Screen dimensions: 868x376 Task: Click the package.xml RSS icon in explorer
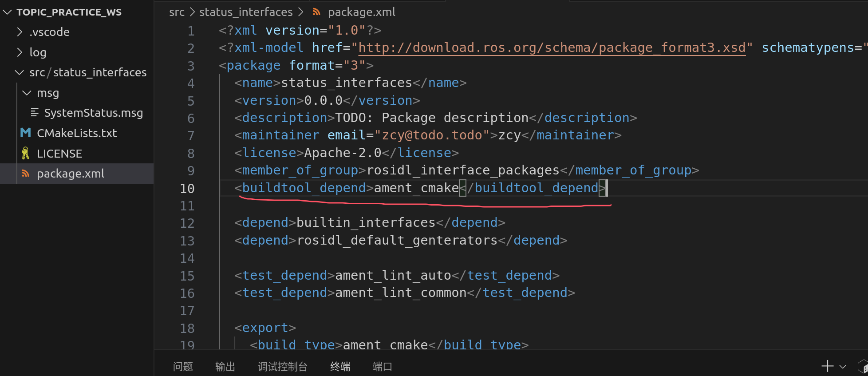click(x=26, y=173)
